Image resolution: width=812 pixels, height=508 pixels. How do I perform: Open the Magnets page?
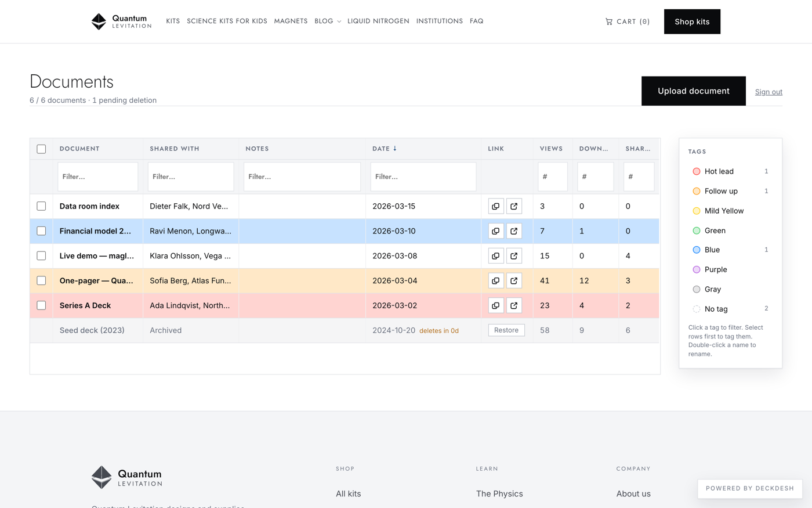coord(291,21)
